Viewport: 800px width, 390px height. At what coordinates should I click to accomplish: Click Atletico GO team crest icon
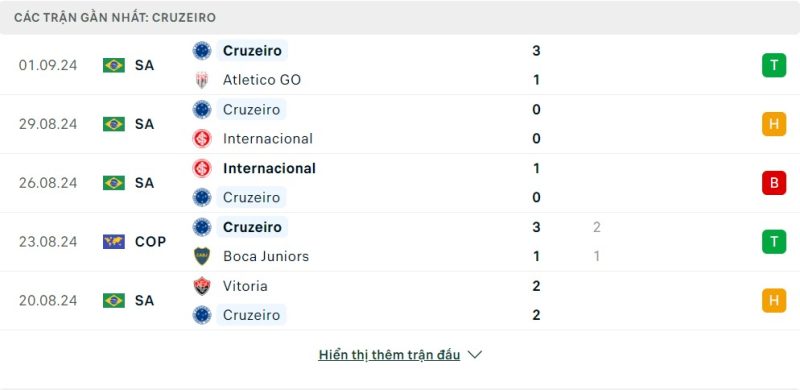[202, 80]
